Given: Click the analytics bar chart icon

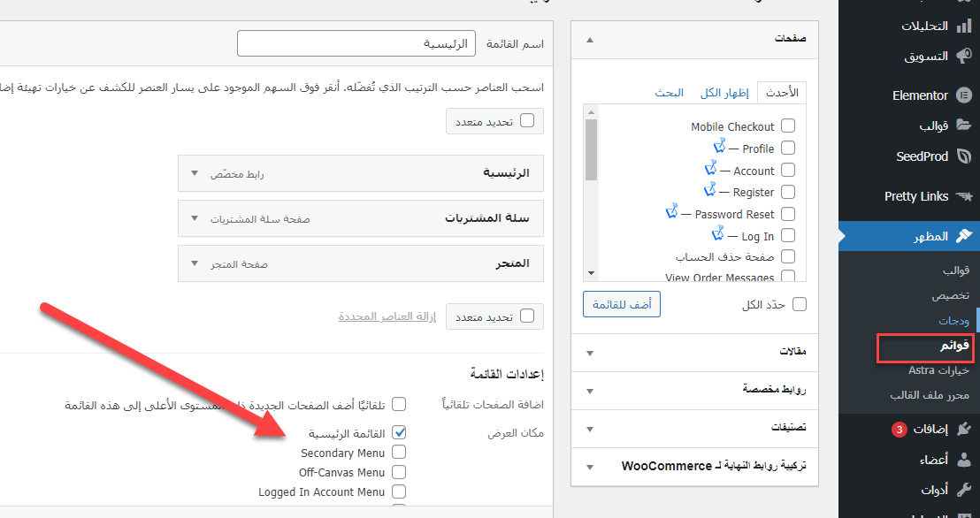Looking at the screenshot, I should 963,26.
